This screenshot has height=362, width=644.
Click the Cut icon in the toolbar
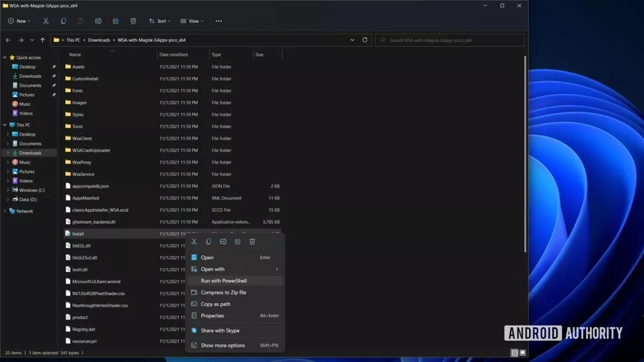[x=46, y=21]
